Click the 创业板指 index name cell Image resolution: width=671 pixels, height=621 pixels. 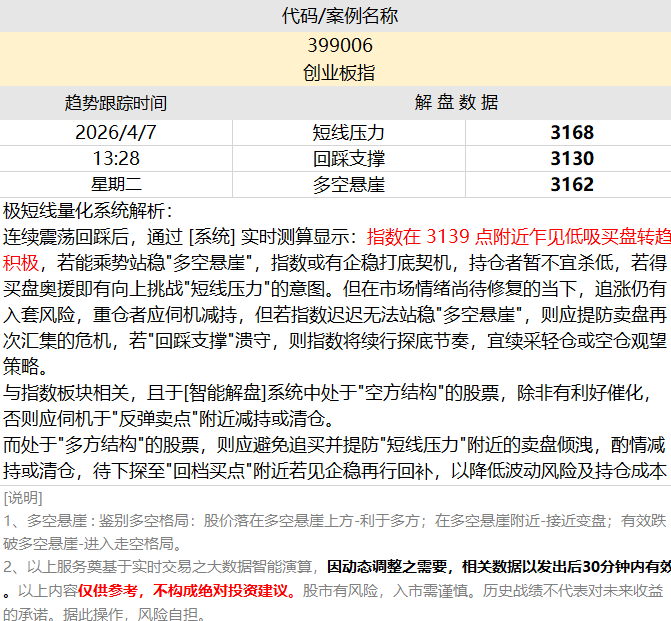click(335, 73)
